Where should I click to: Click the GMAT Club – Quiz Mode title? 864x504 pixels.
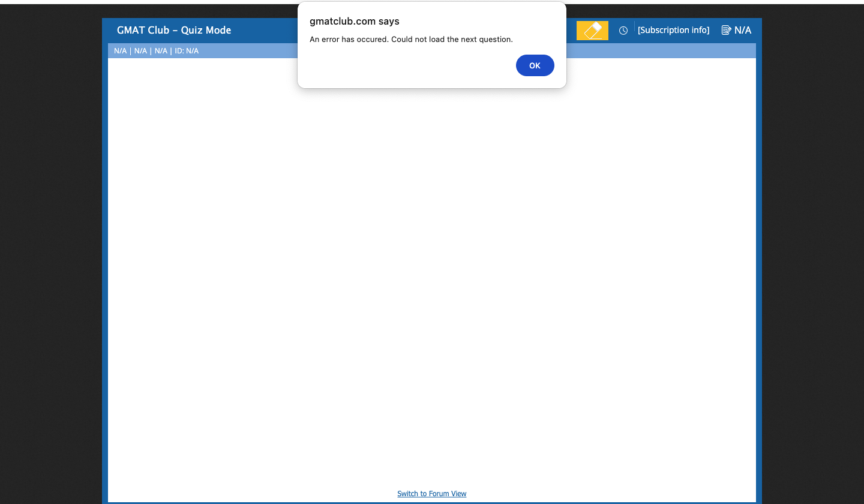[174, 30]
